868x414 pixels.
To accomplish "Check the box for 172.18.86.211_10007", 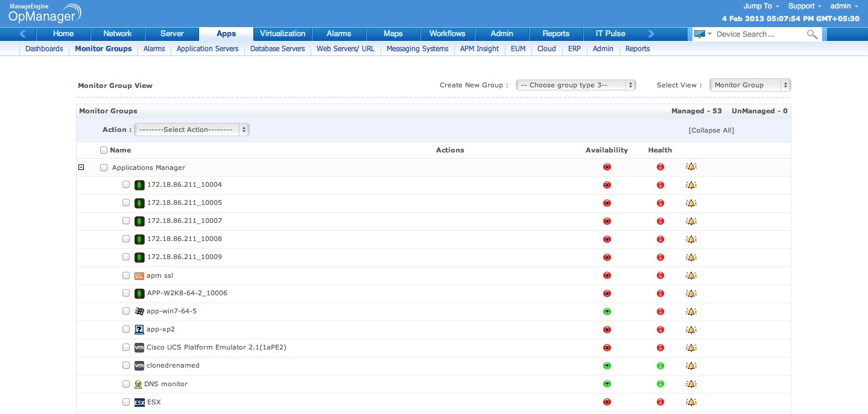I will tap(126, 221).
